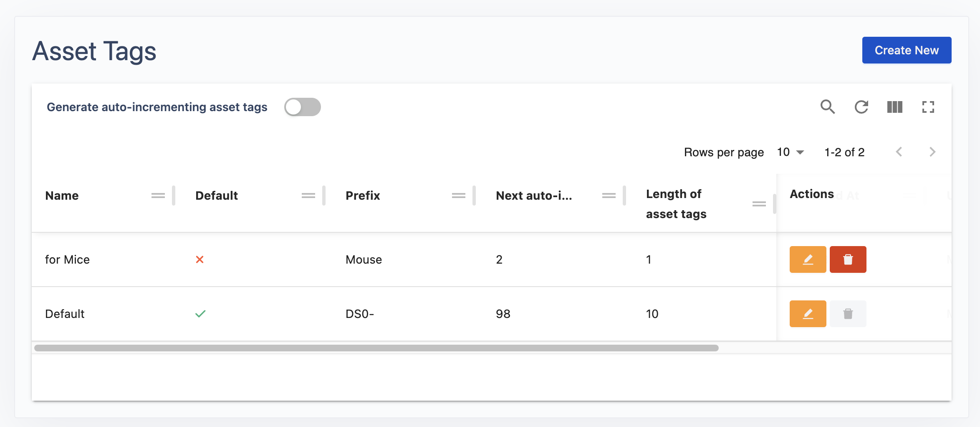Edit the Default asset tag row
Image resolution: width=980 pixels, height=427 pixels.
[x=808, y=314]
